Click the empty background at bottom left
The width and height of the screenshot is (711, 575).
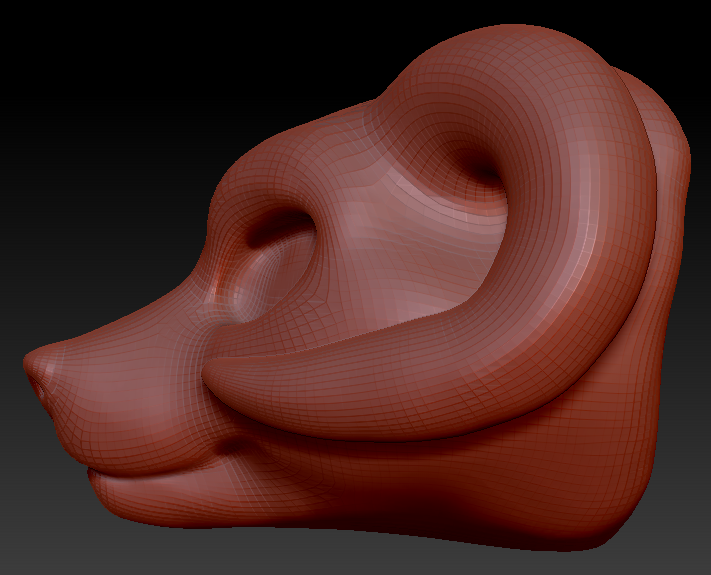(x=40, y=530)
